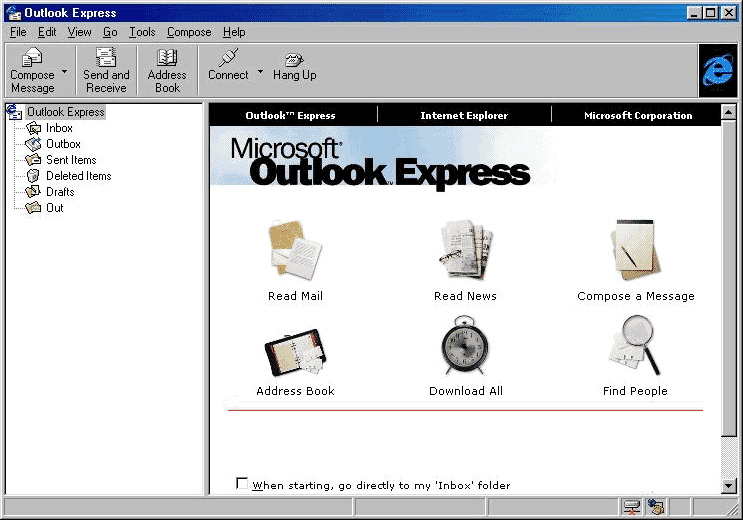This screenshot has height=520, width=743.
Task: Select the Deleted Items folder
Action: (78, 176)
